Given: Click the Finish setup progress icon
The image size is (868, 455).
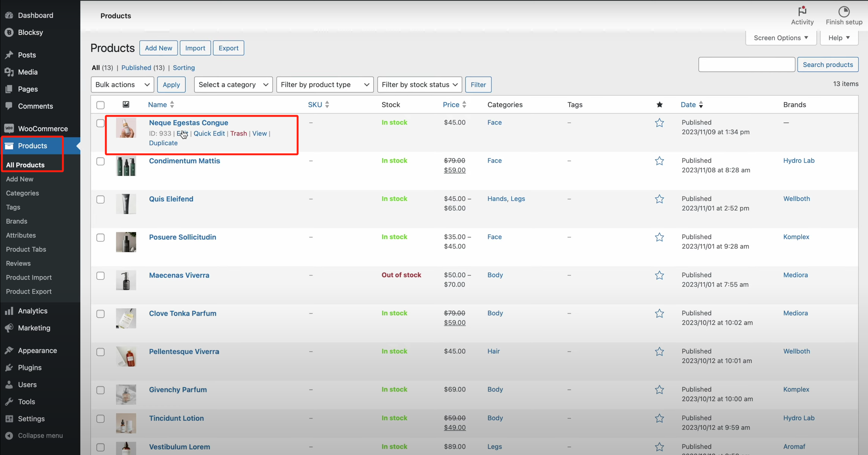Looking at the screenshot, I should [x=844, y=11].
